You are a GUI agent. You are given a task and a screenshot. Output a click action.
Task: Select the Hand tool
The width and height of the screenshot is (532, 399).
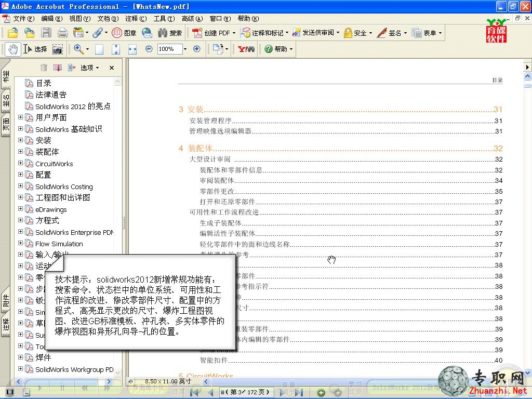13,49
